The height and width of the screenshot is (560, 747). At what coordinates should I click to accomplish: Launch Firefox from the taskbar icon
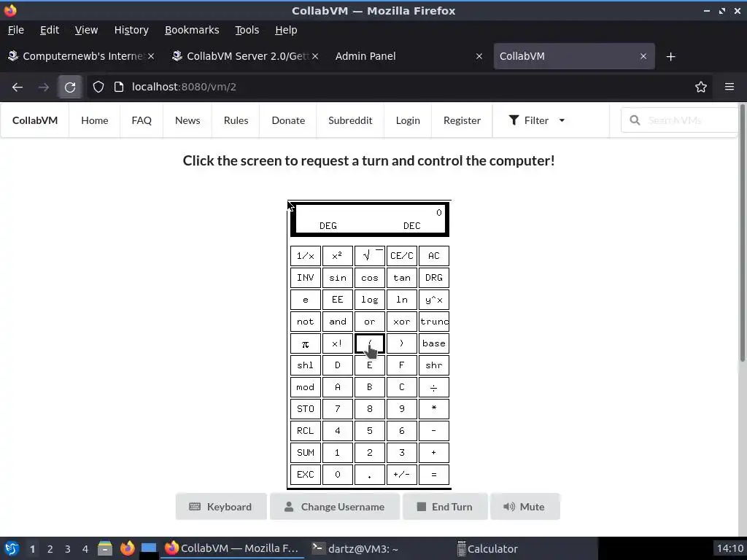pyautogui.click(x=127, y=548)
